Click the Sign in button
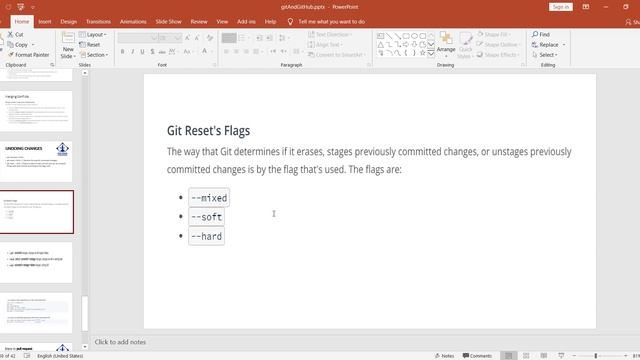The width and height of the screenshot is (640, 360). point(560,7)
